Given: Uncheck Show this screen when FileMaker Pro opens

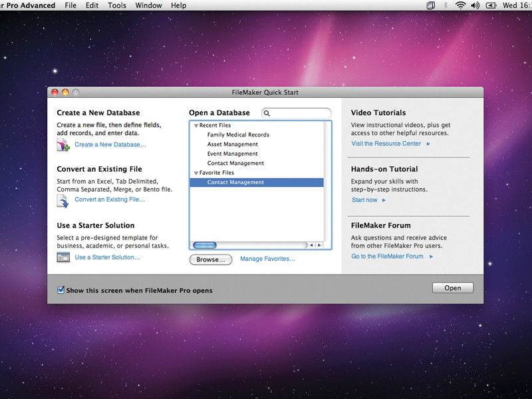Looking at the screenshot, I should click(61, 290).
